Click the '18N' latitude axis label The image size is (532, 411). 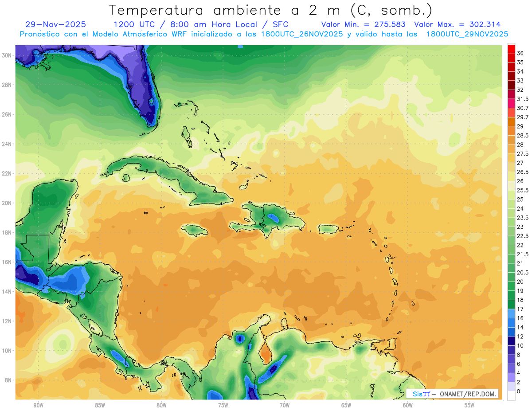(7, 232)
